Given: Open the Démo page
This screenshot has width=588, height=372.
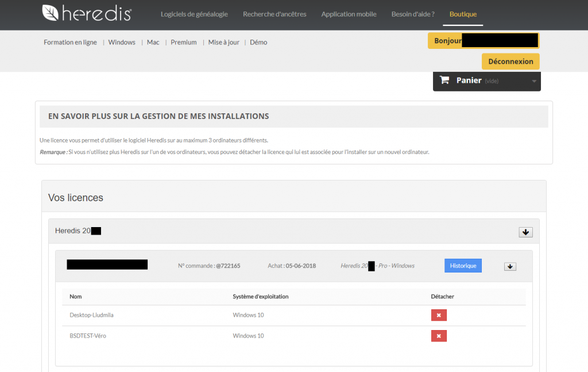Looking at the screenshot, I should click(x=258, y=42).
